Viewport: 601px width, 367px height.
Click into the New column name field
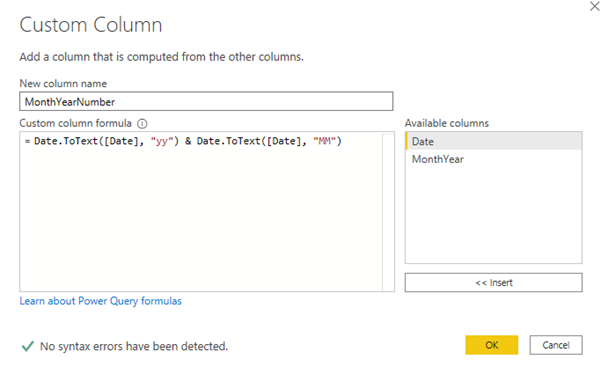(206, 102)
